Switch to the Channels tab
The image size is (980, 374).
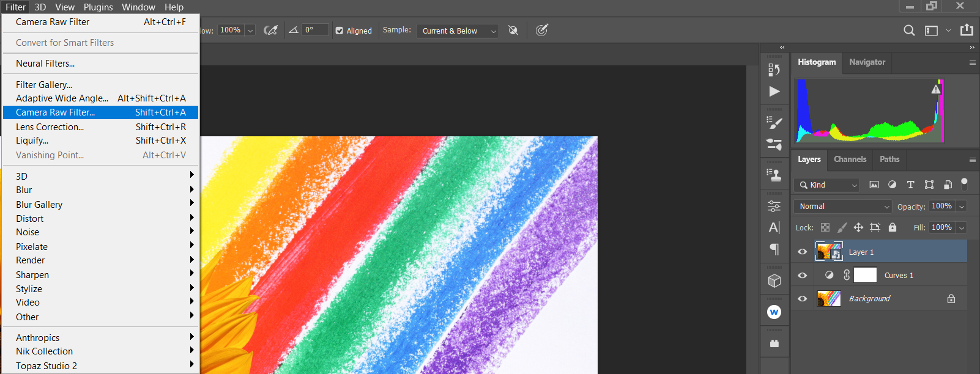click(850, 159)
